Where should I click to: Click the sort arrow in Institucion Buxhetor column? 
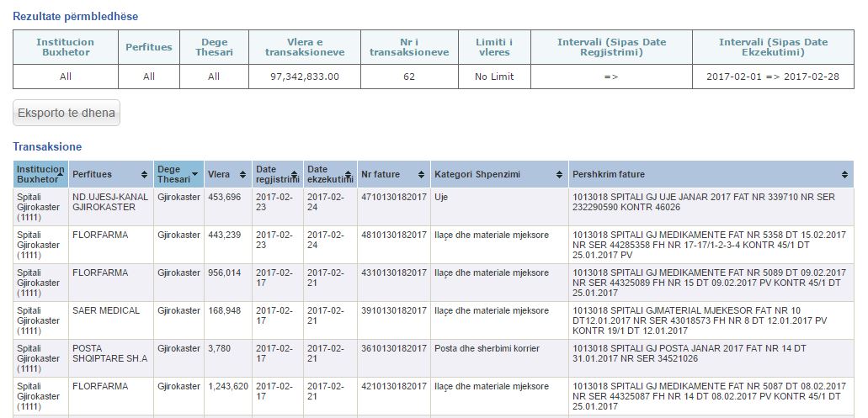click(x=62, y=174)
